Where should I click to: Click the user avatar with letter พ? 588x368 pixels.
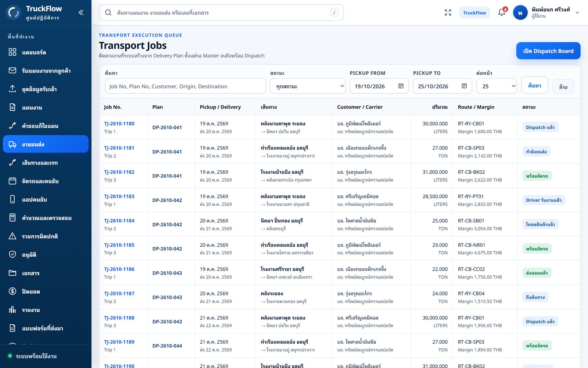[520, 13]
